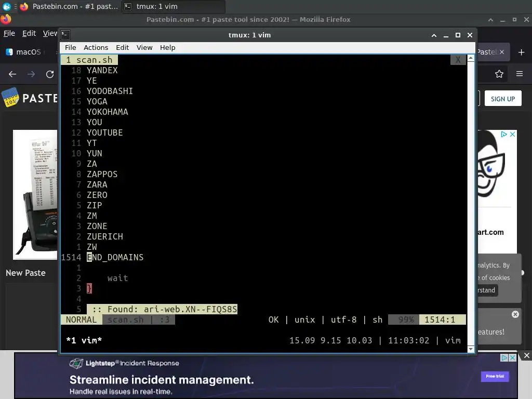This screenshot has height=399, width=532.
Task: Click the Firefox forward arrow button
Action: [x=31, y=74]
